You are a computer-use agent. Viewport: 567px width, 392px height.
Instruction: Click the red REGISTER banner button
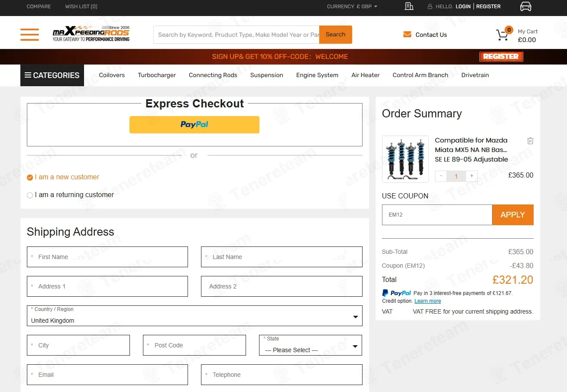tap(501, 57)
